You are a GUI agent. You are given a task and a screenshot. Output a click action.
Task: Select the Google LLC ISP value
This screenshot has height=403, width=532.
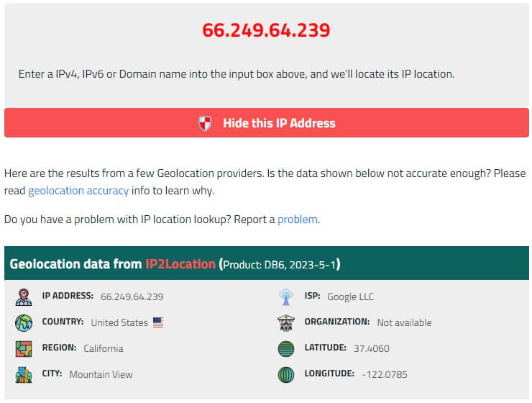351,296
